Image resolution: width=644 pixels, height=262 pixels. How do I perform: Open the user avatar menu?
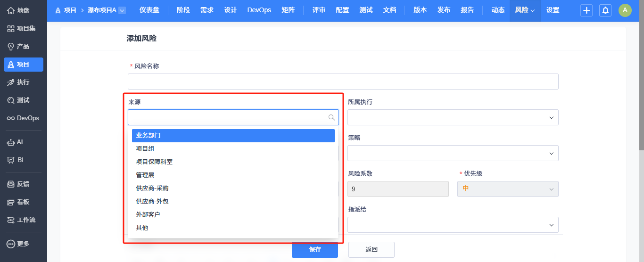[x=625, y=10]
